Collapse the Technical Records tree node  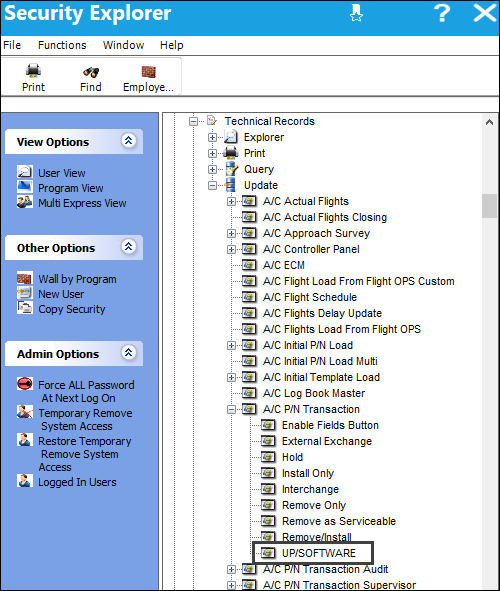pyautogui.click(x=193, y=121)
